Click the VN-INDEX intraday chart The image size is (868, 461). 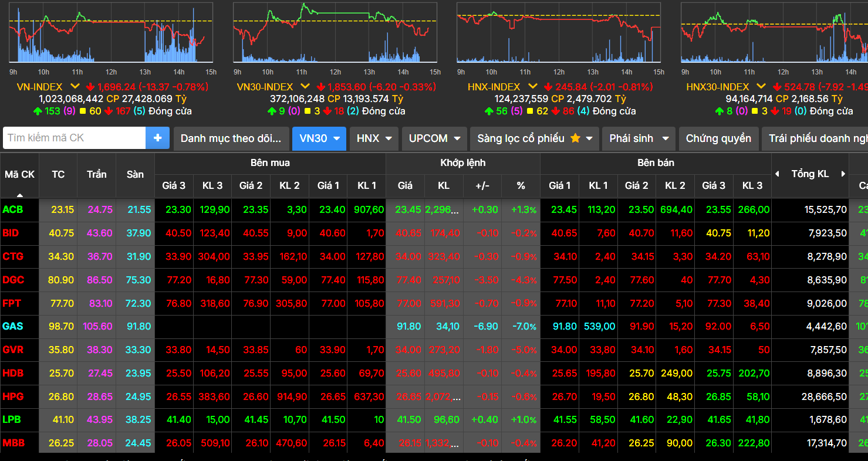tap(112, 34)
